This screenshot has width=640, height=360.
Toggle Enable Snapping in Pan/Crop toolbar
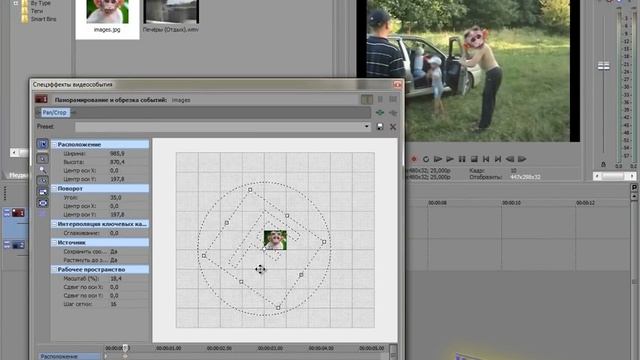coord(42,181)
